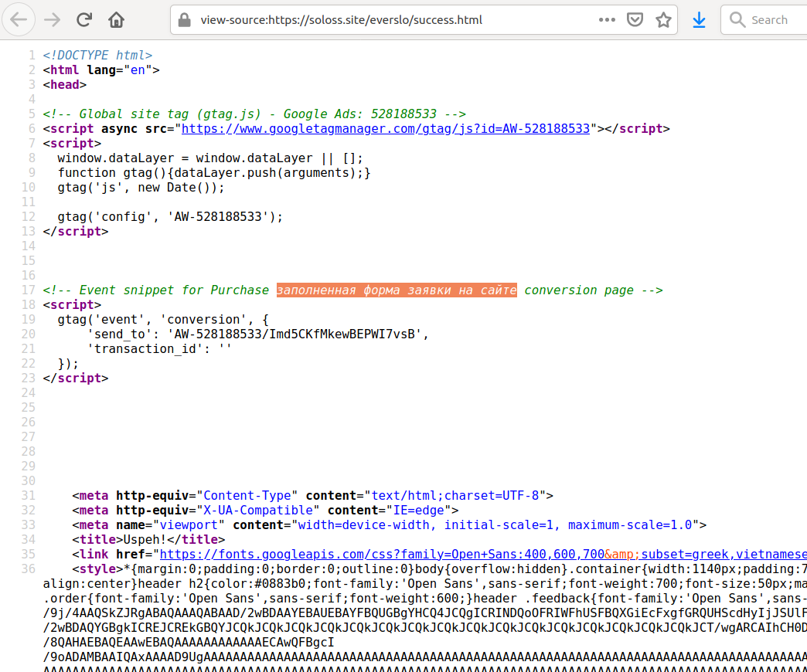Open the downloads panel
This screenshot has height=672, width=807.
coord(699,20)
